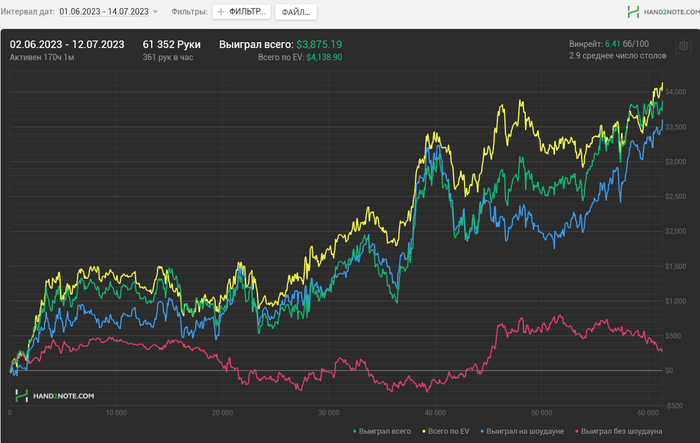Click the ФИЛЬТР add filter button
This screenshot has width=700, height=443.
241,12
